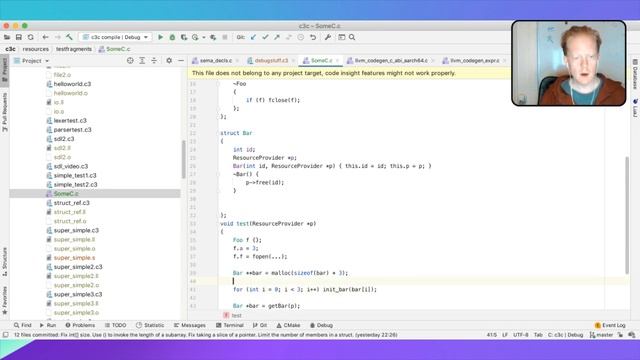Image resolution: width=640 pixels, height=360 pixels.
Task: Open the Find tool window
Action: click(x=22, y=325)
